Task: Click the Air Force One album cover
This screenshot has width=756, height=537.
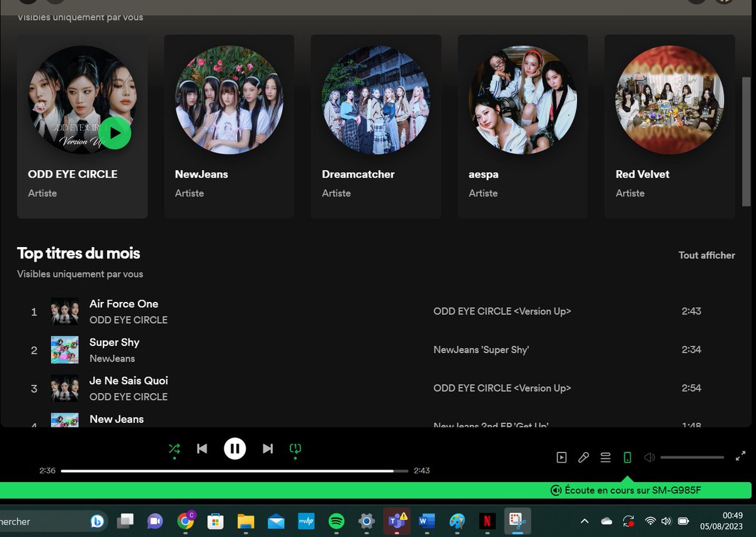Action: coord(65,311)
